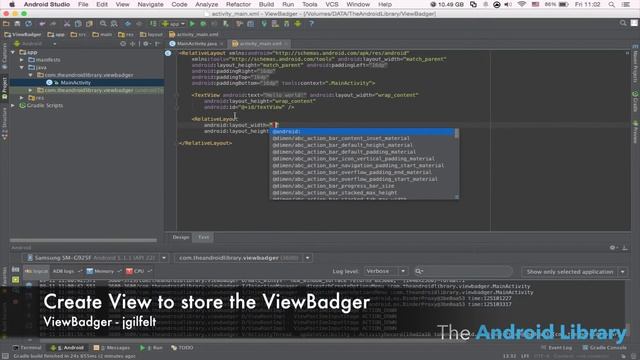
Task: Expand the manifests folder node
Action: click(x=22, y=60)
